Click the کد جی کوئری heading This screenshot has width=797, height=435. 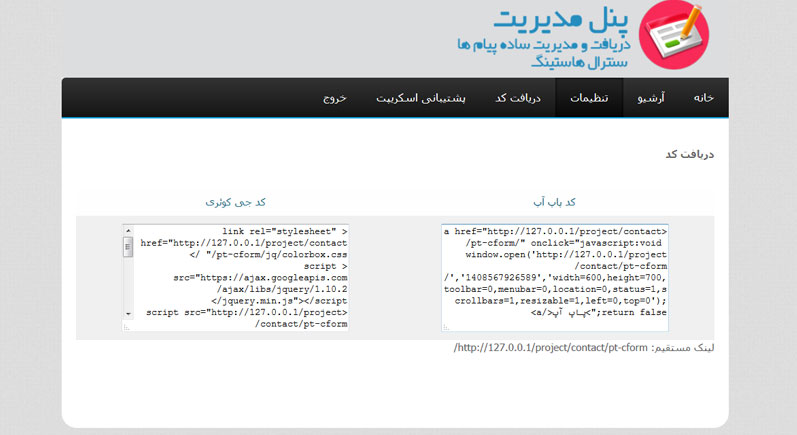click(x=235, y=202)
